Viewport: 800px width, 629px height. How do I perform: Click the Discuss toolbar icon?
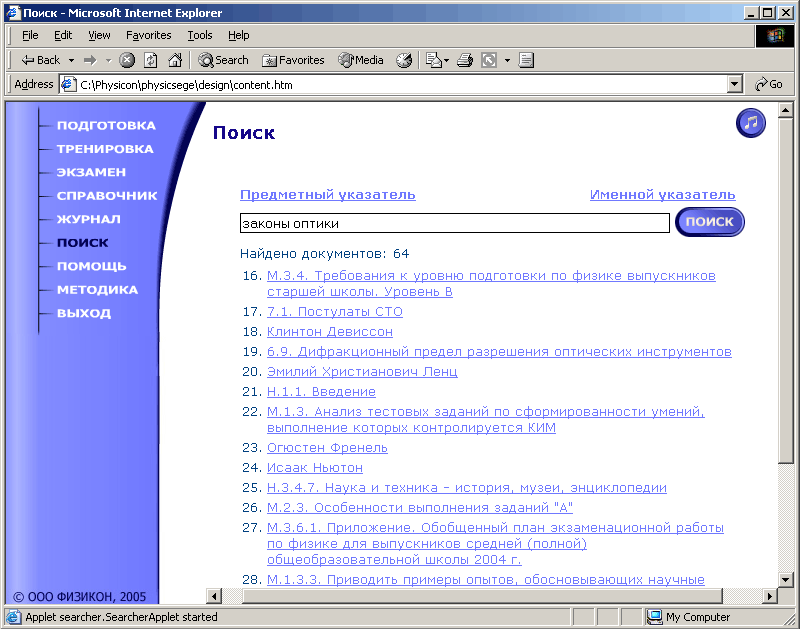[x=526, y=60]
